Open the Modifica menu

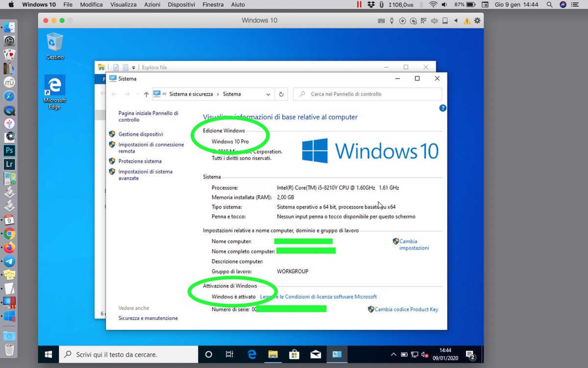[x=92, y=4]
